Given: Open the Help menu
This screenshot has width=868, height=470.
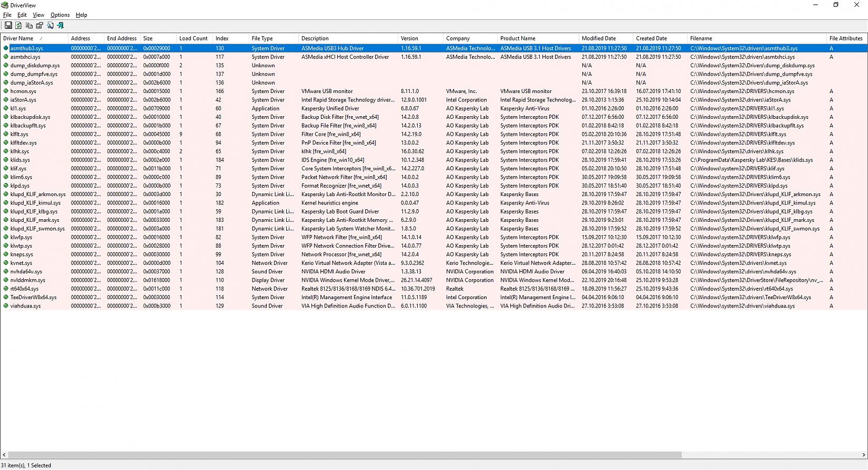Looking at the screenshot, I should [x=82, y=15].
